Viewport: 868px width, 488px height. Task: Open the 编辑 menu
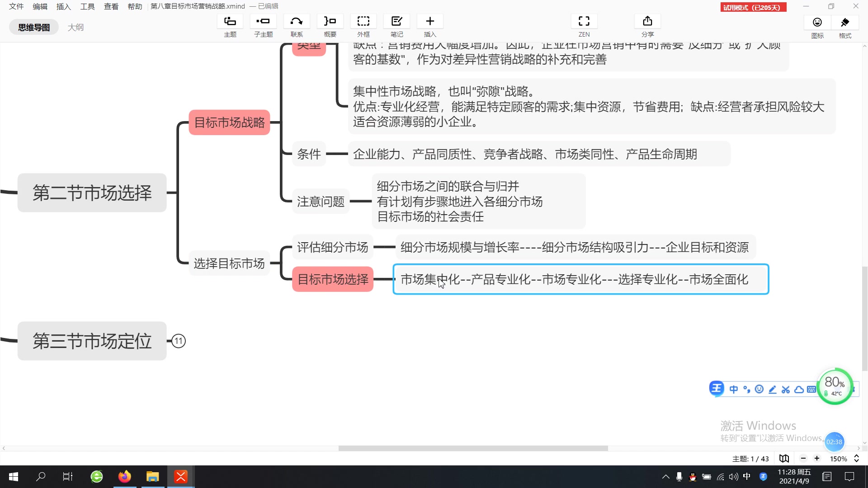[x=40, y=6]
